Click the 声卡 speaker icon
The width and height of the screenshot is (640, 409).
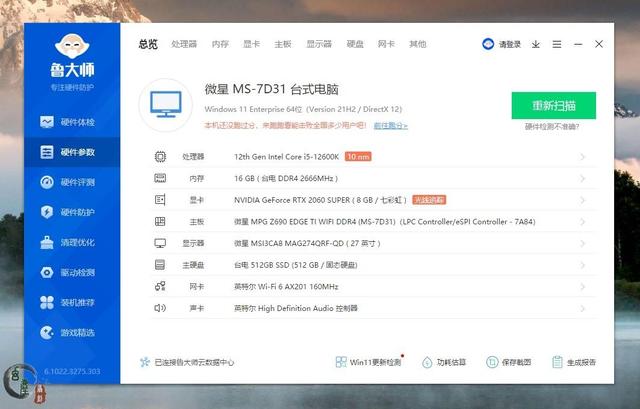pyautogui.click(x=160, y=308)
